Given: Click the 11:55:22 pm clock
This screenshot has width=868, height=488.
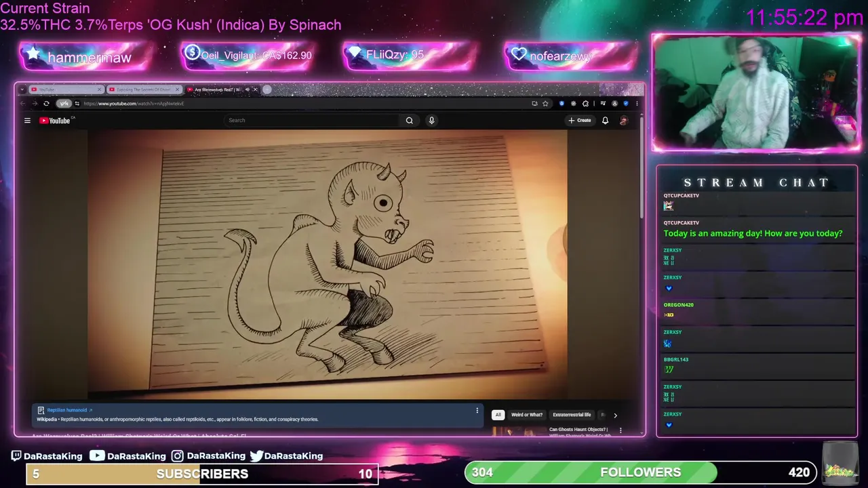Looking at the screenshot, I should [x=804, y=18].
